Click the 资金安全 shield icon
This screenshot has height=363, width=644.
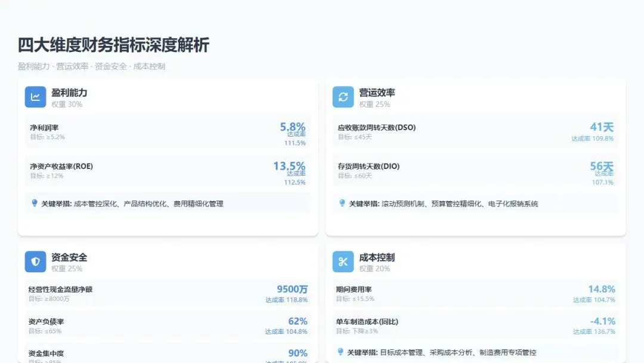point(35,262)
